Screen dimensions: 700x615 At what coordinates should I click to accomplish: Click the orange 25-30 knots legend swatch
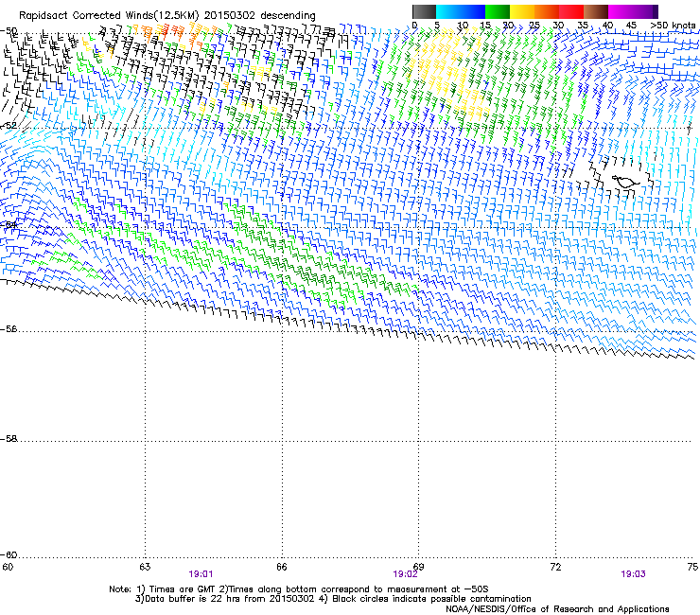click(547, 11)
